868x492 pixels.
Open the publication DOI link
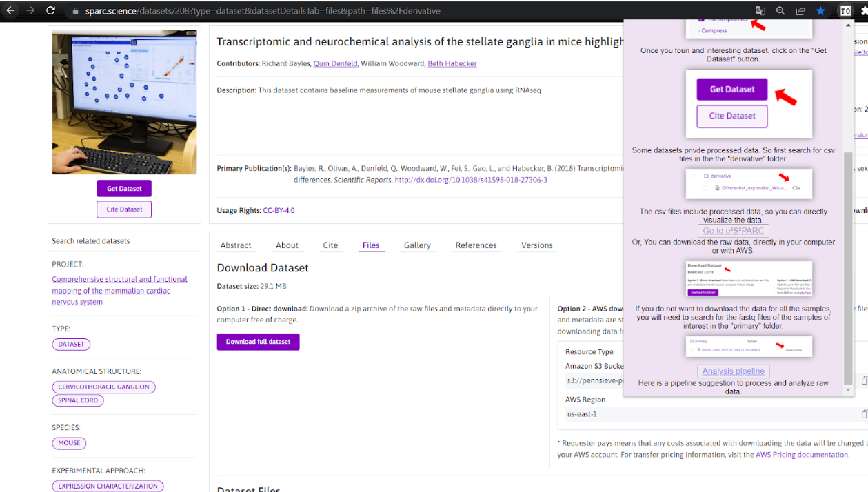pos(471,180)
